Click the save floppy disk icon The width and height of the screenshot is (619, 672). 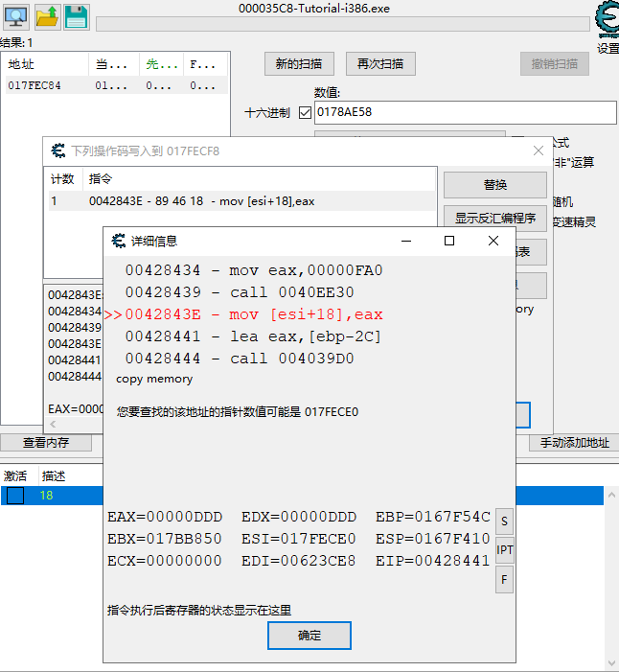[77, 17]
